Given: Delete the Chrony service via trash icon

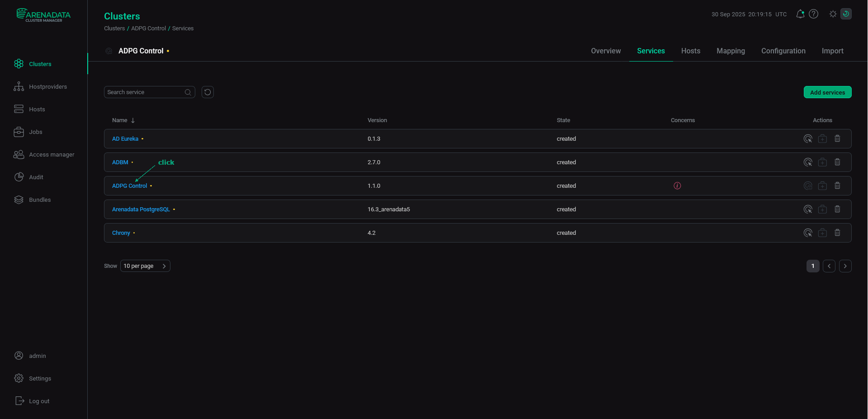Looking at the screenshot, I should click(837, 233).
